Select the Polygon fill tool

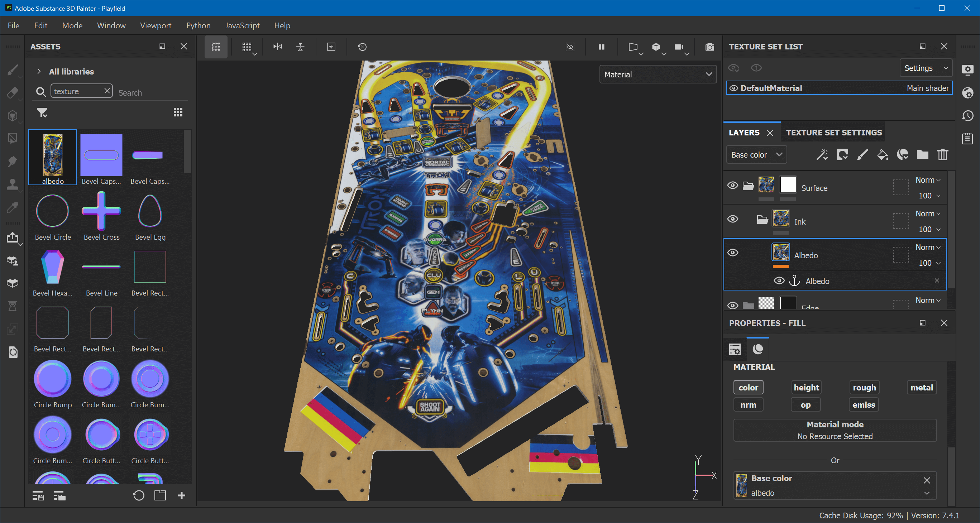tap(13, 139)
